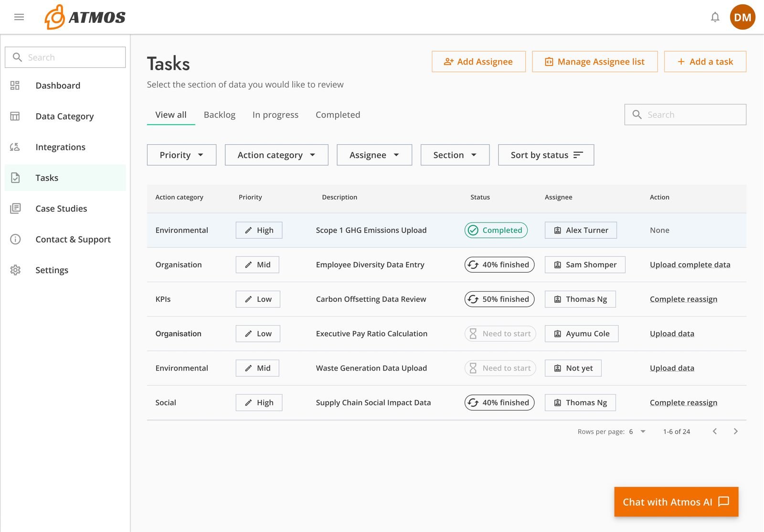Expand the Assignee filter dropdown
The height and width of the screenshot is (532, 764).
pos(374,155)
